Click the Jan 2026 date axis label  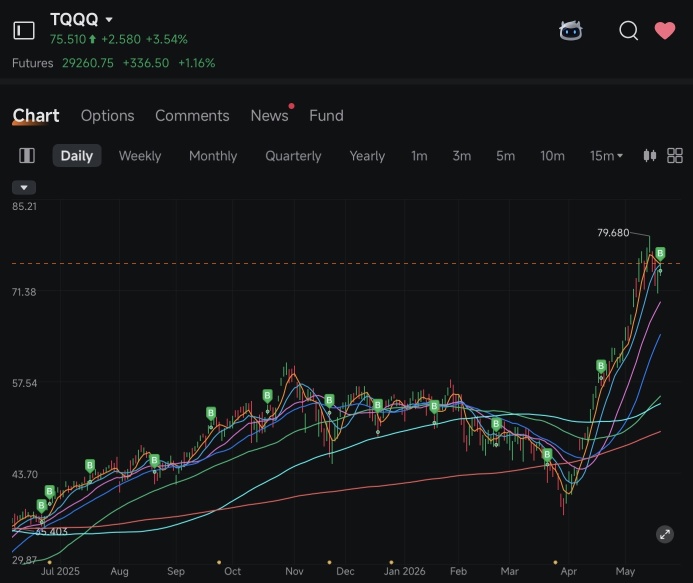pyautogui.click(x=404, y=571)
